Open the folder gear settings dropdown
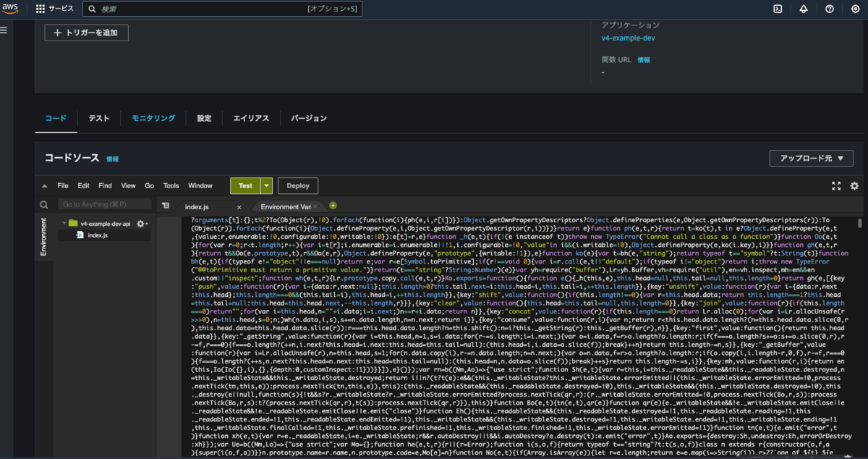 141,224
